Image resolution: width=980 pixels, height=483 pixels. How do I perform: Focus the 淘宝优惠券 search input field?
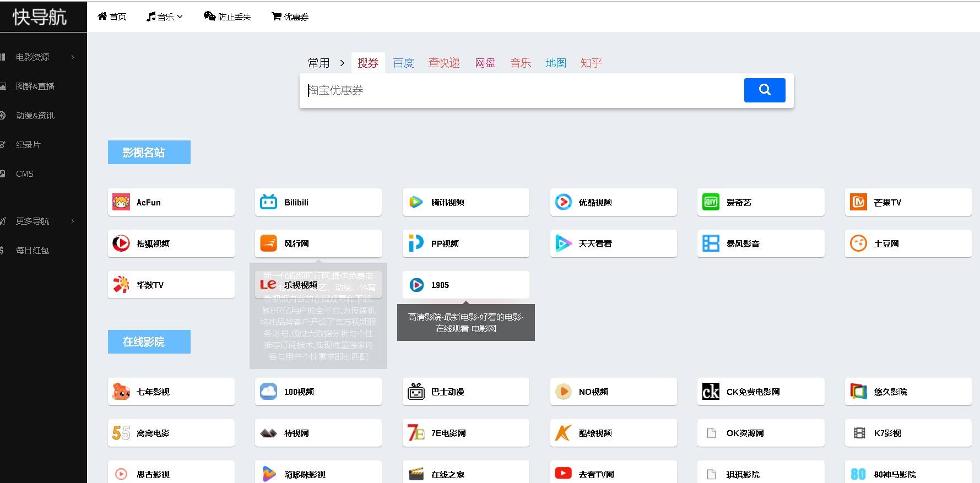click(522, 90)
